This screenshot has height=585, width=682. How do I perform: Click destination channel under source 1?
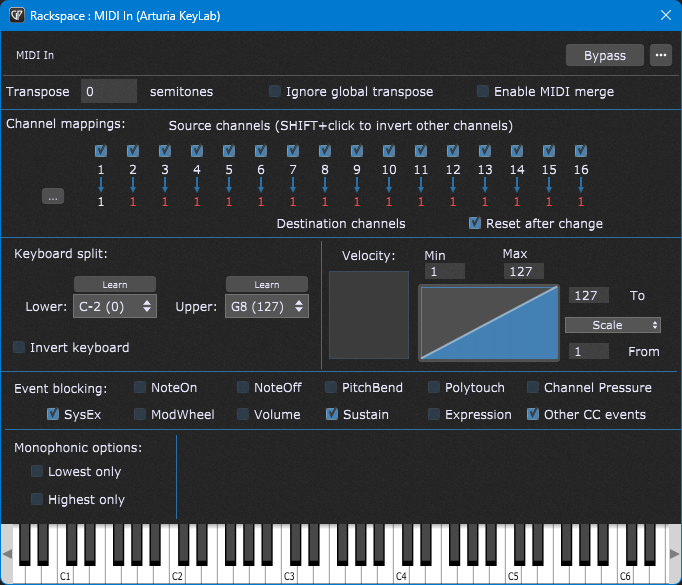101,202
